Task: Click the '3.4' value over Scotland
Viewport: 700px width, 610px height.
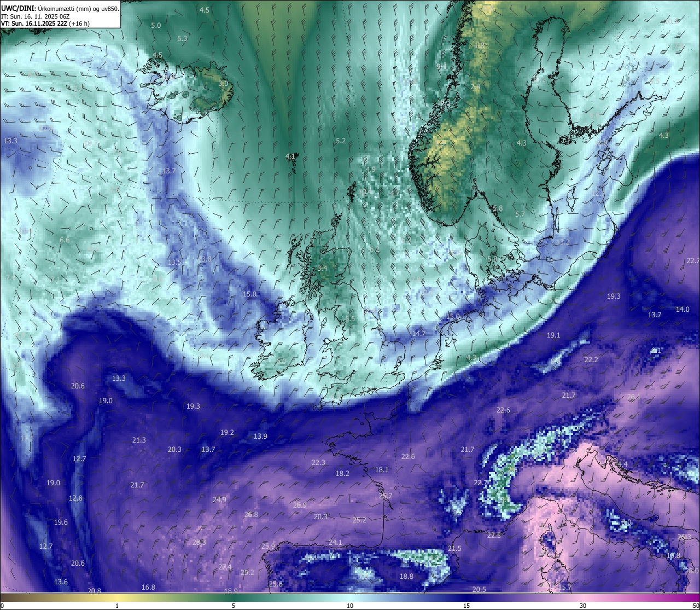Action: (322, 268)
